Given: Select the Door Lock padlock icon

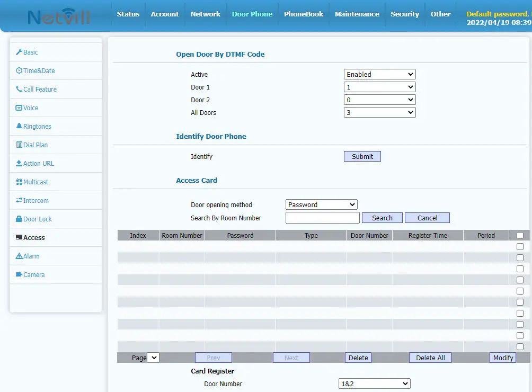Looking at the screenshot, I should pos(19,219).
